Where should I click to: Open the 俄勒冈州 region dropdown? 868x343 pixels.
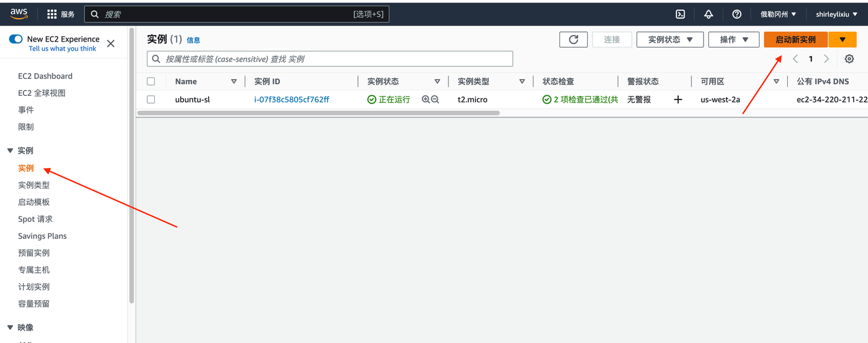tap(778, 14)
